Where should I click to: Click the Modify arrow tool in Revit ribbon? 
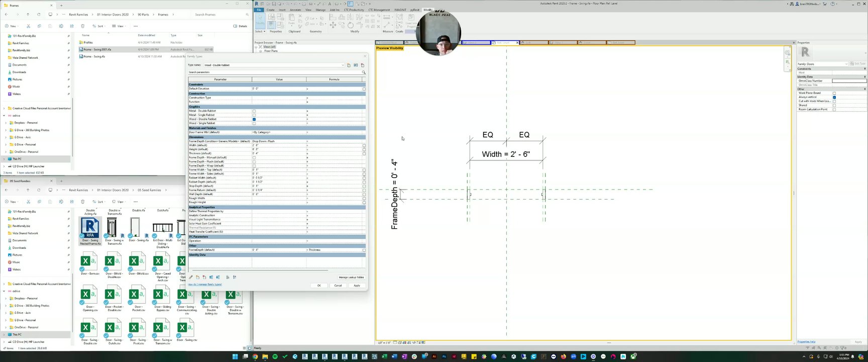tap(260, 21)
